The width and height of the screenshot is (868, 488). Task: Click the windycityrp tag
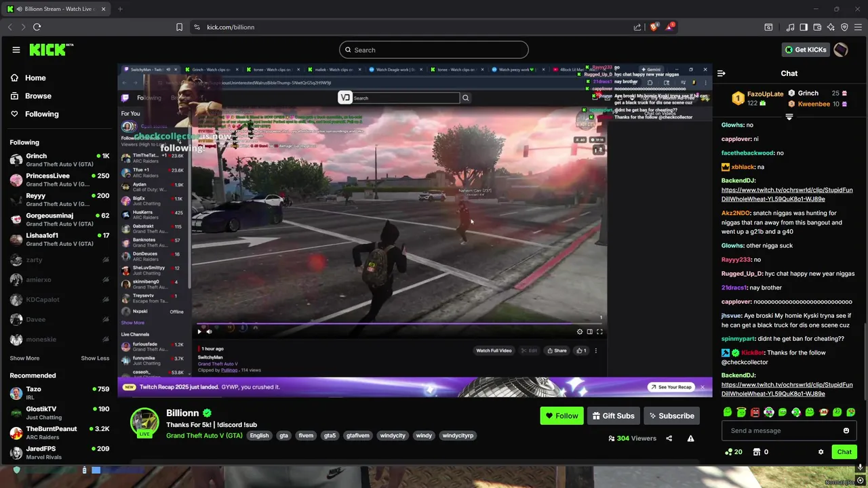tap(458, 436)
